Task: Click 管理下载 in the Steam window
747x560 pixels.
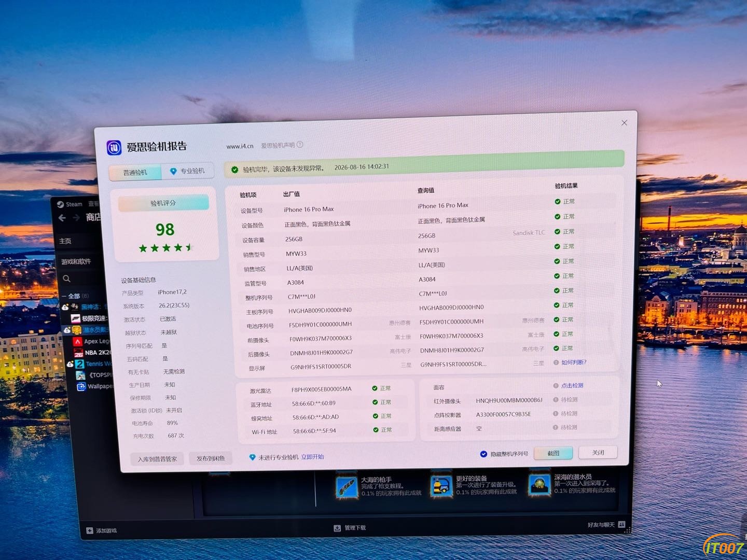Action: (x=355, y=528)
